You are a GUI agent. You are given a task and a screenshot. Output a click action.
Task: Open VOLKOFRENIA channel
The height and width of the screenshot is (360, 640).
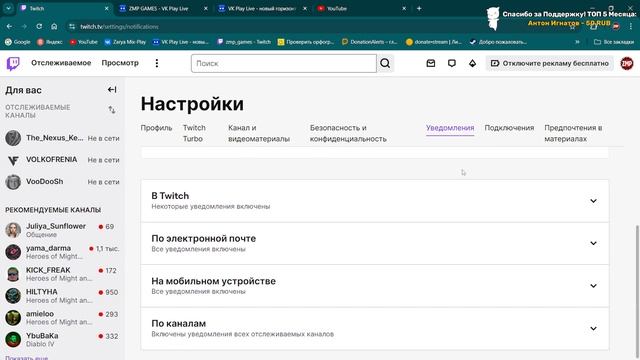[62, 160]
